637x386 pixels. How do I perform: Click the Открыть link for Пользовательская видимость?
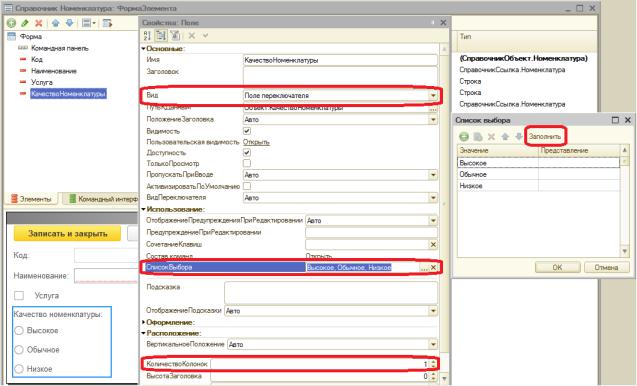256,142
